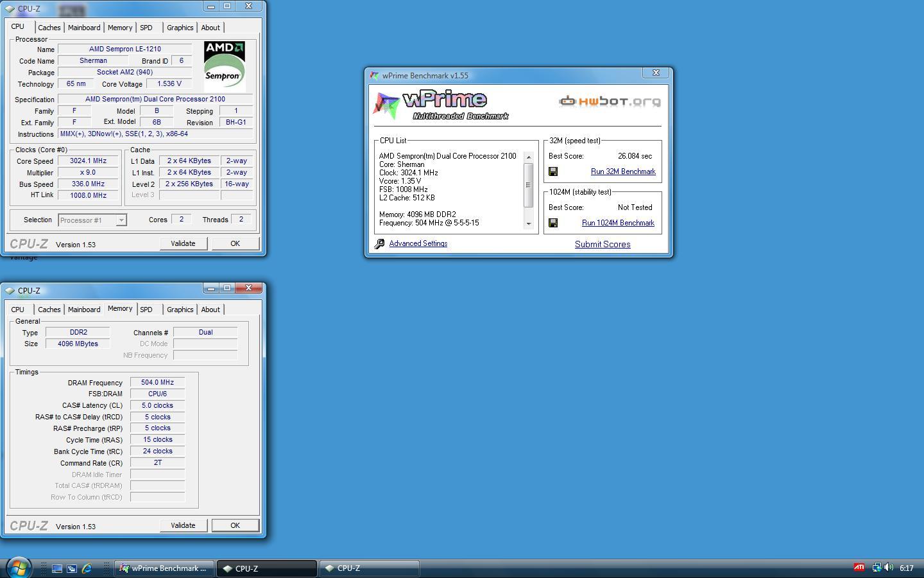Open SPD tab in lower CPU-Z window
924x578 pixels.
pos(146,310)
